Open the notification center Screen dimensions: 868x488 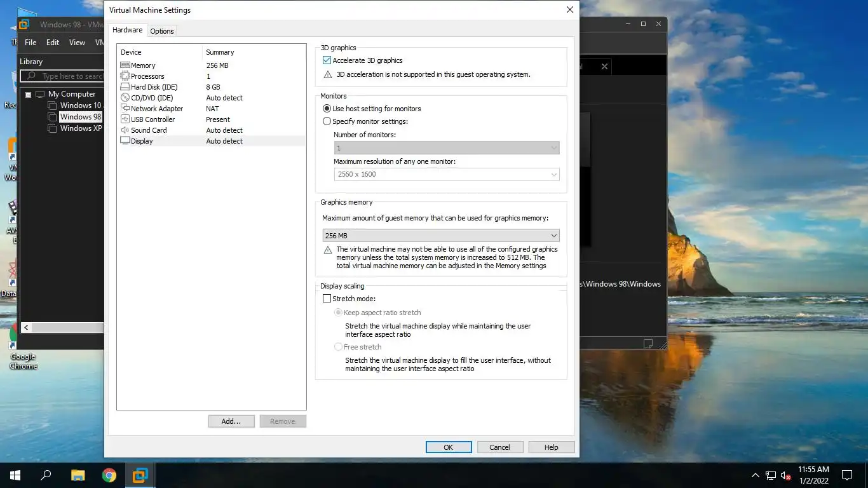847,475
